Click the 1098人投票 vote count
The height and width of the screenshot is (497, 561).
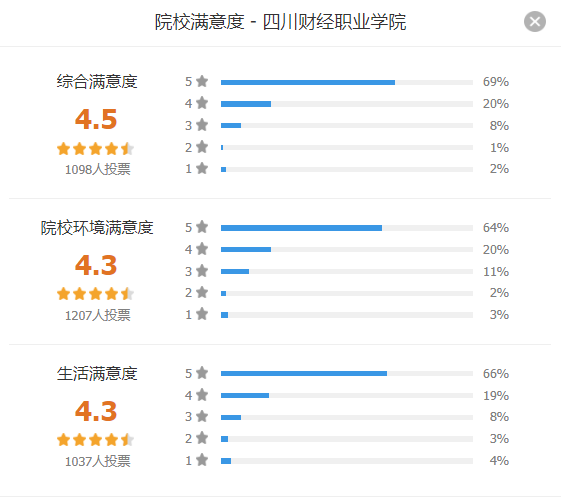tap(97, 169)
